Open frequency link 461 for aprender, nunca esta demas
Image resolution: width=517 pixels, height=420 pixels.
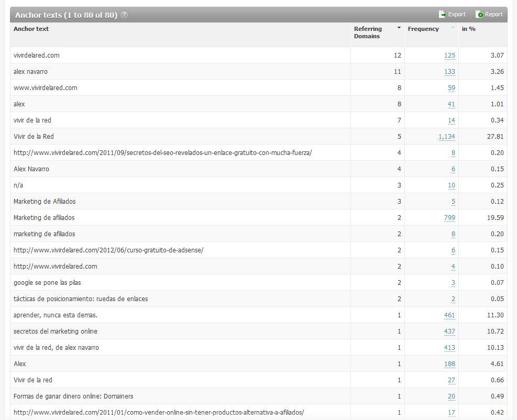point(449,315)
